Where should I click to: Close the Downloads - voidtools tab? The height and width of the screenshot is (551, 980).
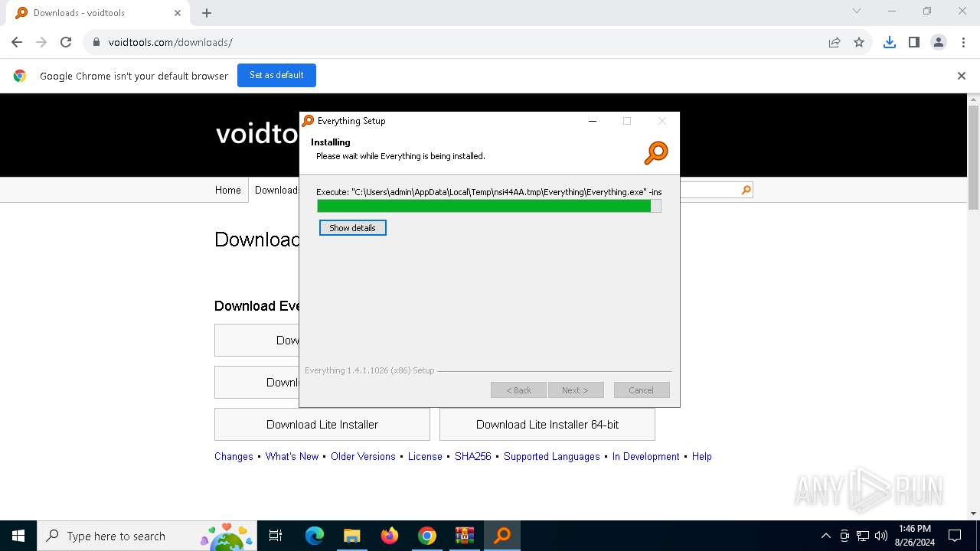[x=178, y=13]
